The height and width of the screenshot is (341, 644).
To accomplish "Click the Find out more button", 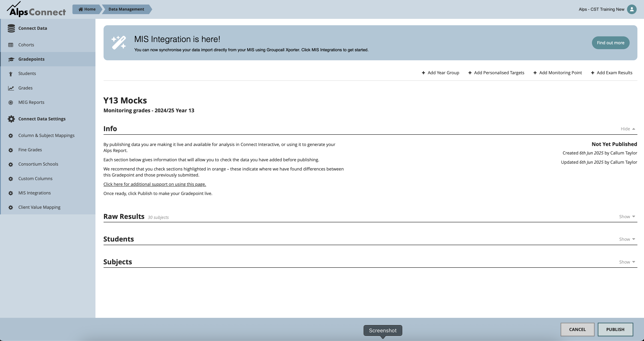I will [610, 43].
